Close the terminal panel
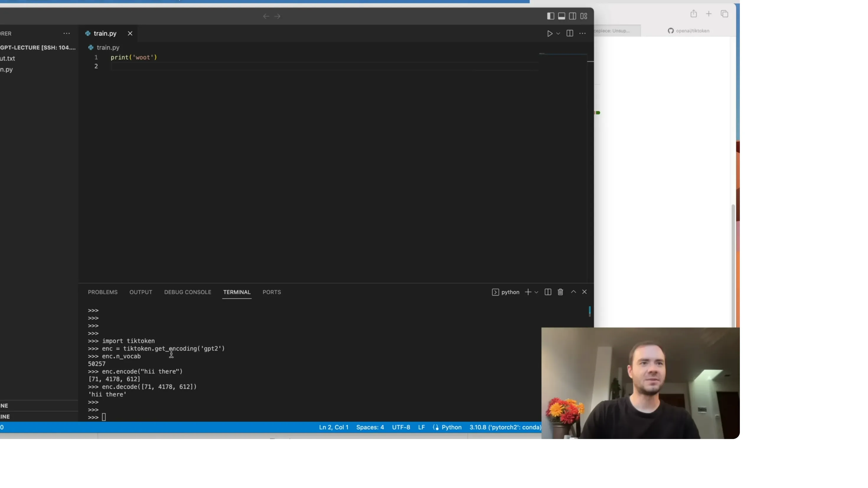Screen dimensions: 868x488 pyautogui.click(x=585, y=292)
